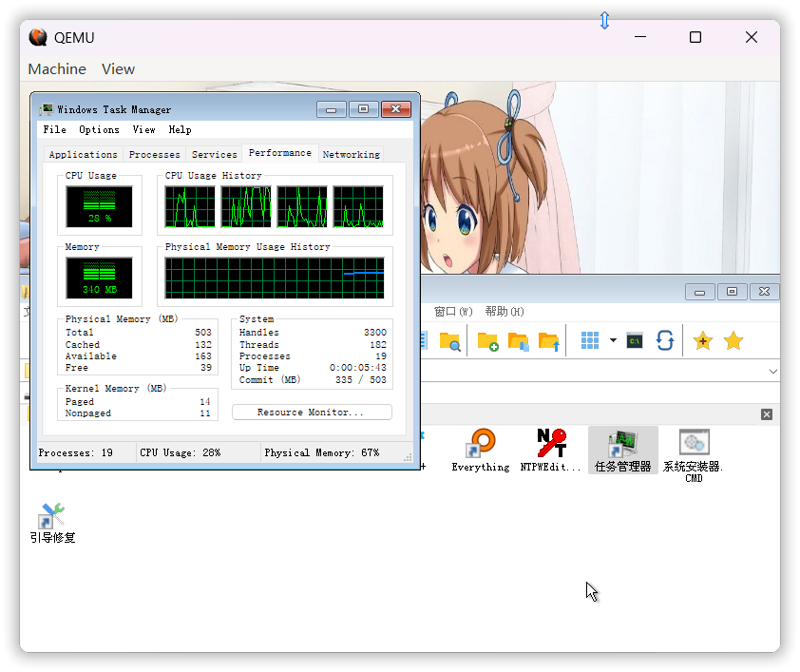Click the Commit (MB) row label

[x=270, y=379]
